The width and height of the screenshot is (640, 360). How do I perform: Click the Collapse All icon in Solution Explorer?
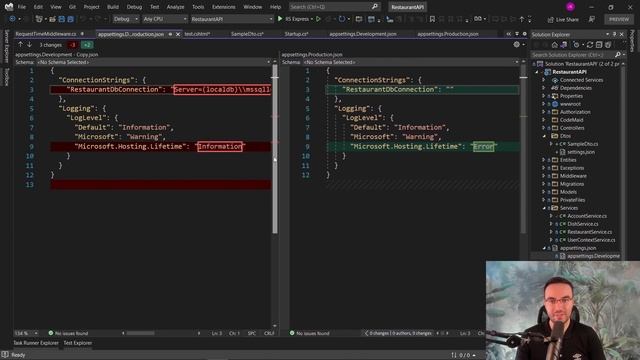coord(599,45)
